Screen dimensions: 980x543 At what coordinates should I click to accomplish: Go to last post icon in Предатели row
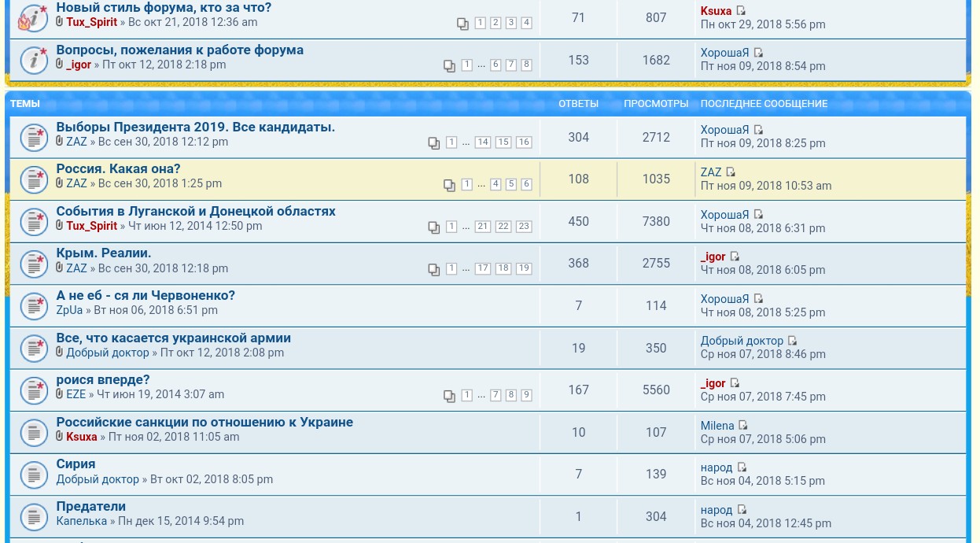point(742,510)
